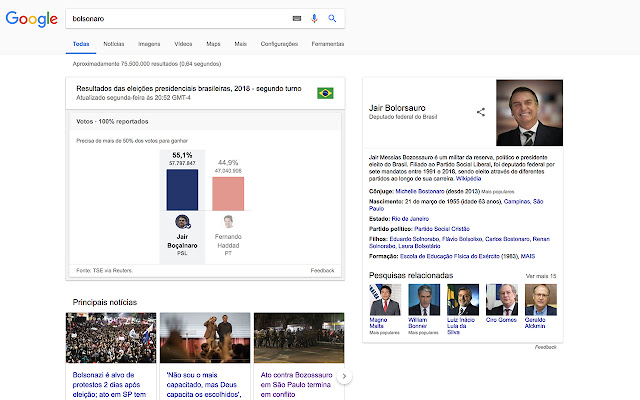Open the William Bonner related search thumbnail
Viewport: 640px width, 400px height.
[424, 300]
